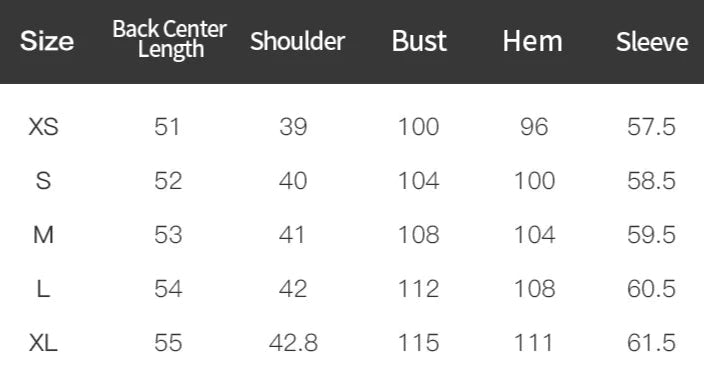The image size is (704, 369).
Task: Select the XL hem value 111
Action: point(533,343)
